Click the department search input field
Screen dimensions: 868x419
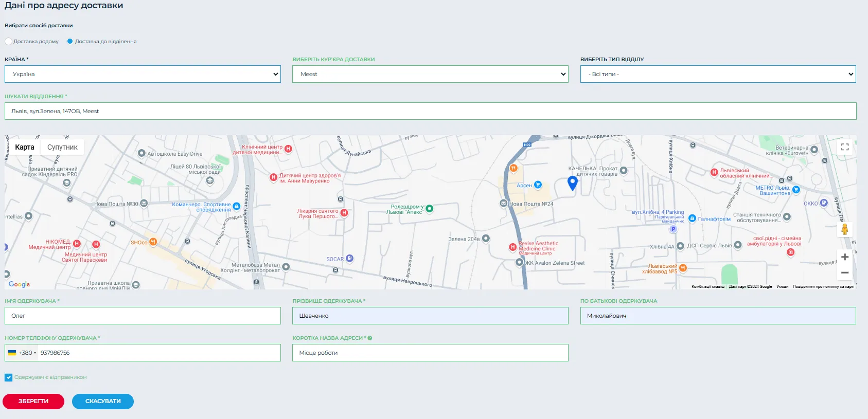click(x=430, y=111)
